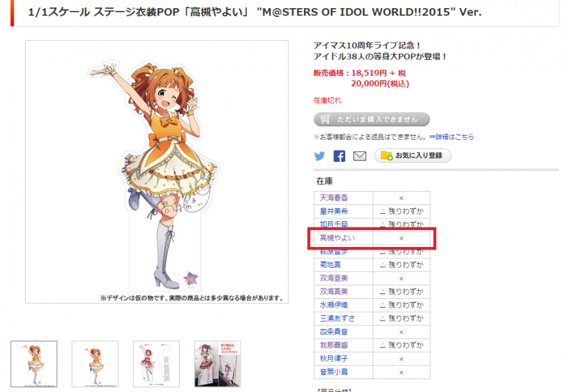Open the 双海真美 stock link

[x=334, y=291]
